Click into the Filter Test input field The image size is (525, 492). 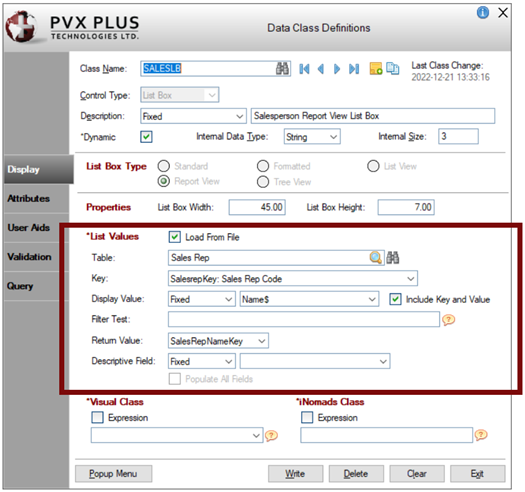point(304,319)
